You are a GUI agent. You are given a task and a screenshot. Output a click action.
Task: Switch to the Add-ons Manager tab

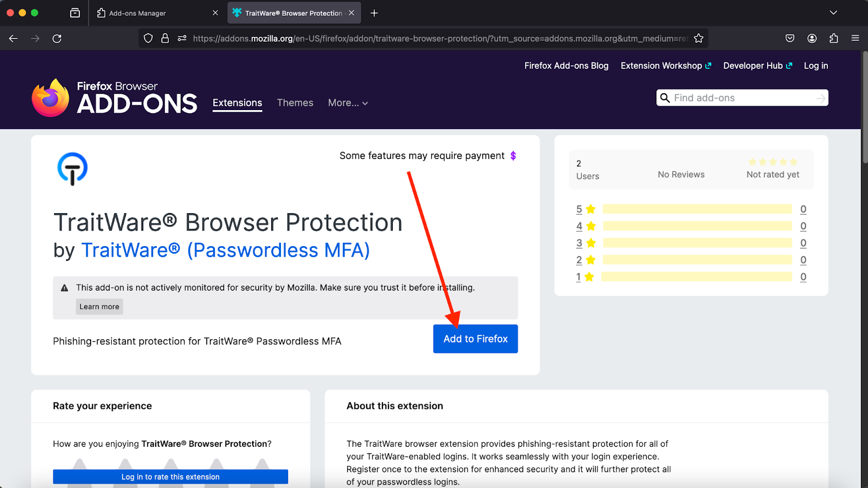(157, 13)
